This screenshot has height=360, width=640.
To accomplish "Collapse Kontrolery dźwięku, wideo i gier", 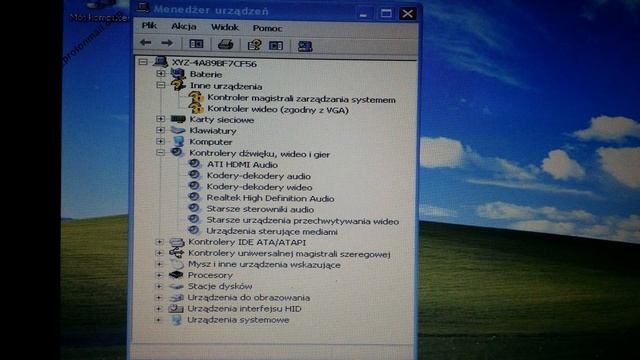I will coord(160,152).
